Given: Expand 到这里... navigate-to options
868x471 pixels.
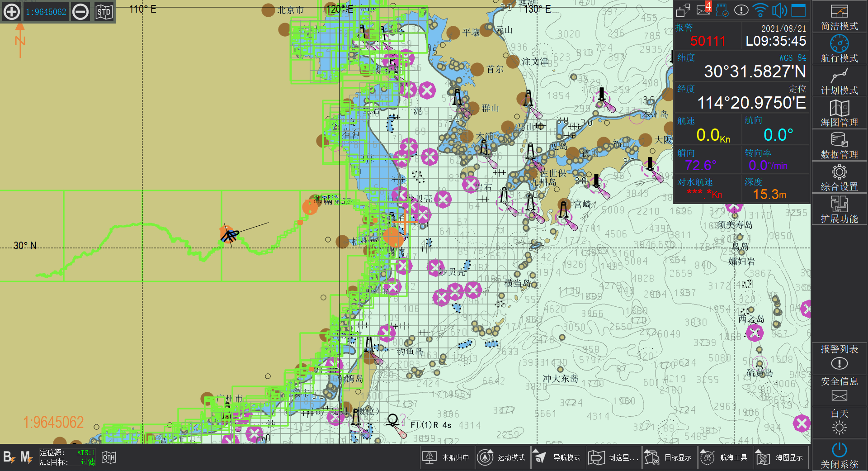Looking at the screenshot, I should point(614,457).
